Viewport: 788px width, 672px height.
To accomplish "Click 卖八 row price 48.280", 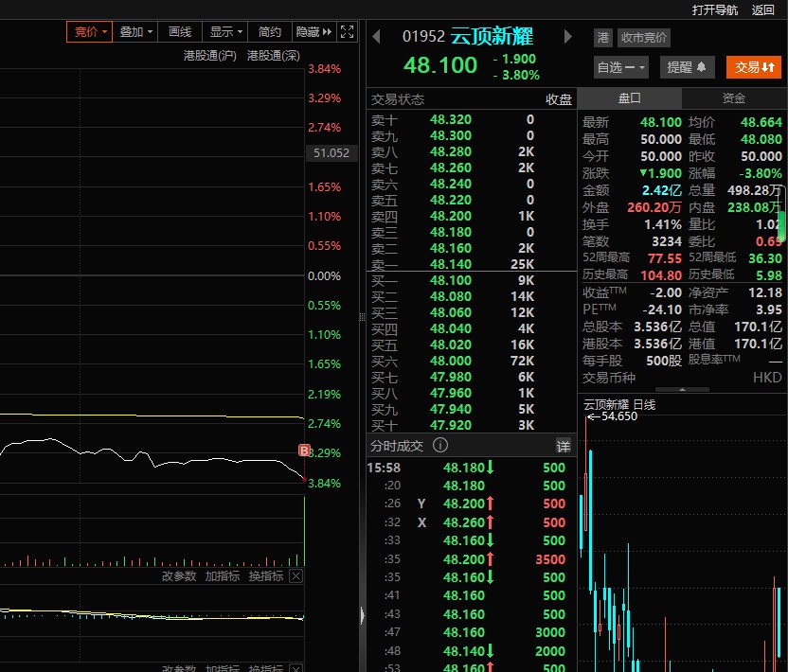I will pyautogui.click(x=451, y=151).
